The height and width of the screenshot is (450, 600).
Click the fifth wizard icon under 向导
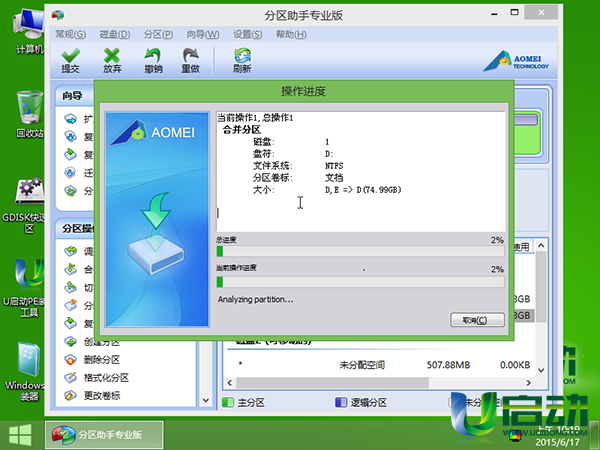tap(70, 191)
